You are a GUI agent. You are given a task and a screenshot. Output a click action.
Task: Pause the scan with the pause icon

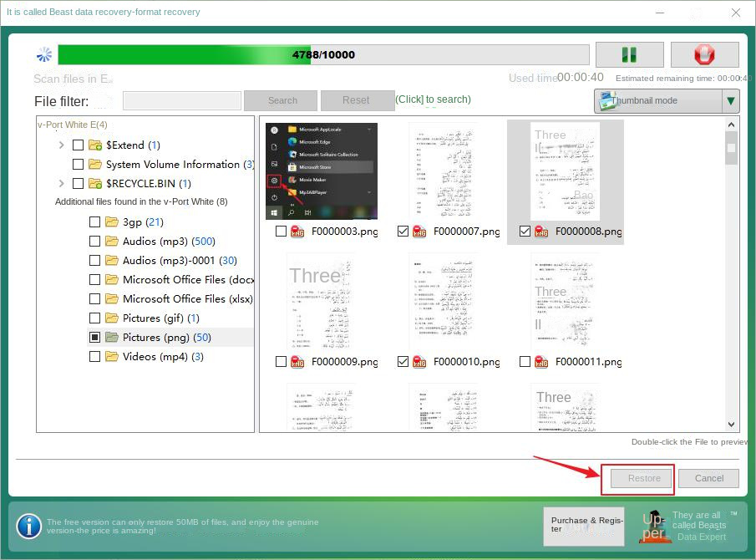[629, 53]
